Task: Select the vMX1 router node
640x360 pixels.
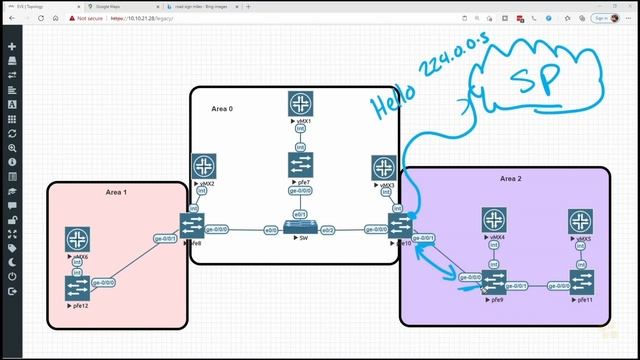Action: click(x=300, y=104)
